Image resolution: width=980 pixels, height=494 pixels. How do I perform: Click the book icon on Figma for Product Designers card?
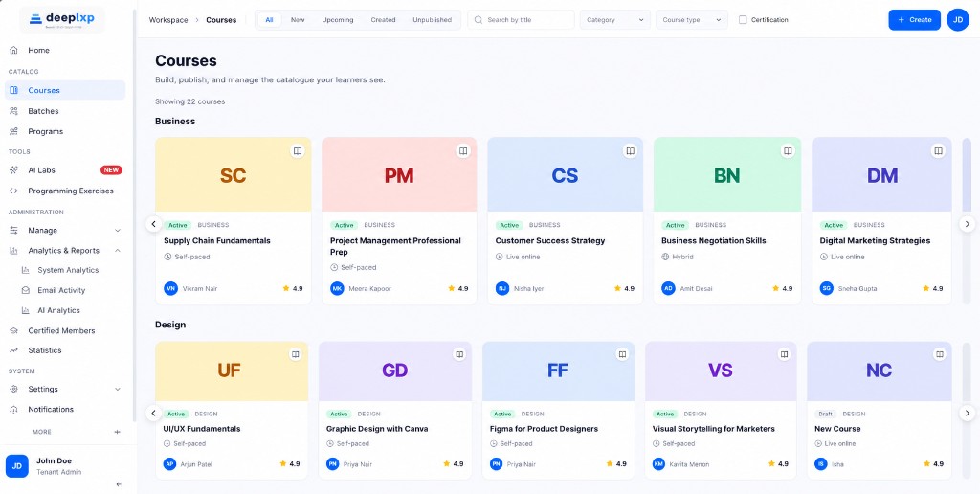(622, 354)
